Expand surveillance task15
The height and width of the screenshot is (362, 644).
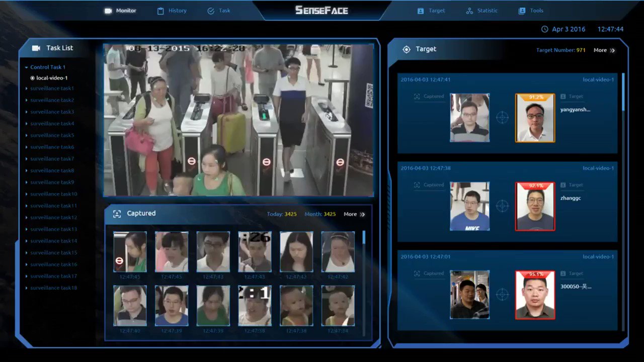[27, 253]
